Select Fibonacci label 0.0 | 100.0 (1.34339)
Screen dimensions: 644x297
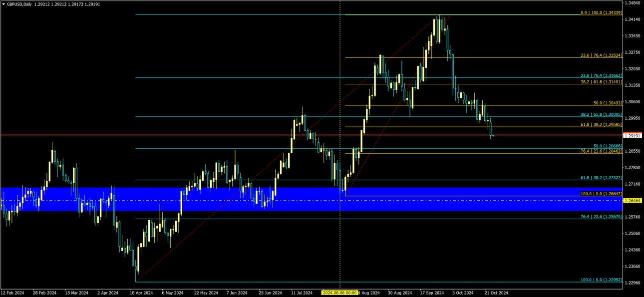tap(601, 13)
